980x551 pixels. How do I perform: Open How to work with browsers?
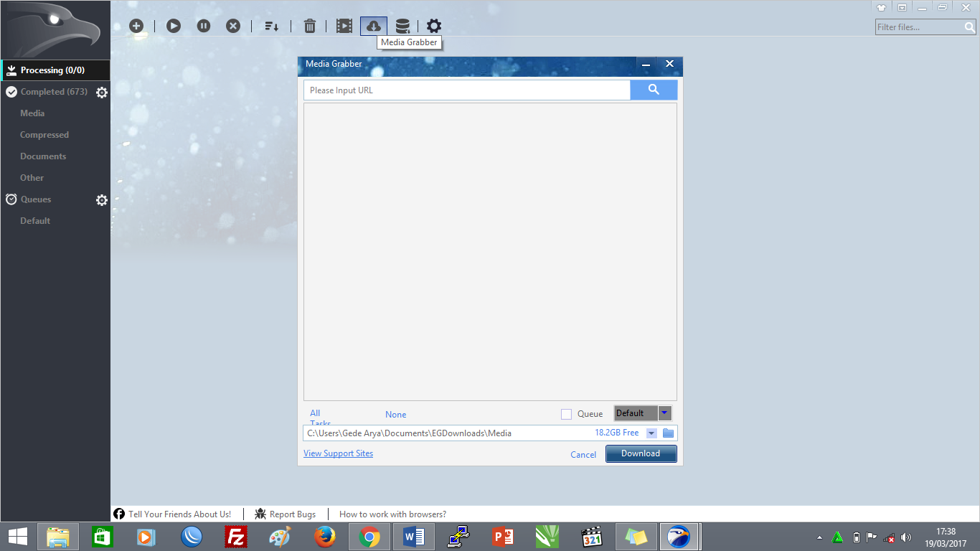[392, 514]
